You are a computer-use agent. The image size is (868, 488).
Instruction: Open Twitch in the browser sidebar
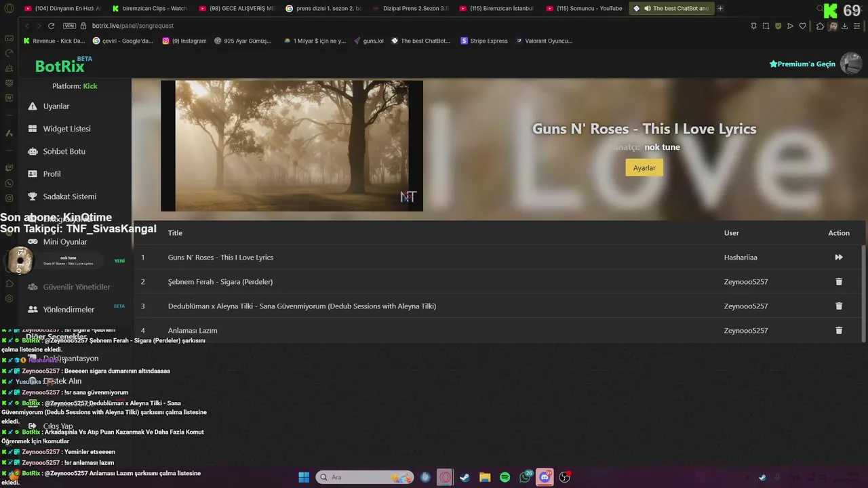click(9, 167)
